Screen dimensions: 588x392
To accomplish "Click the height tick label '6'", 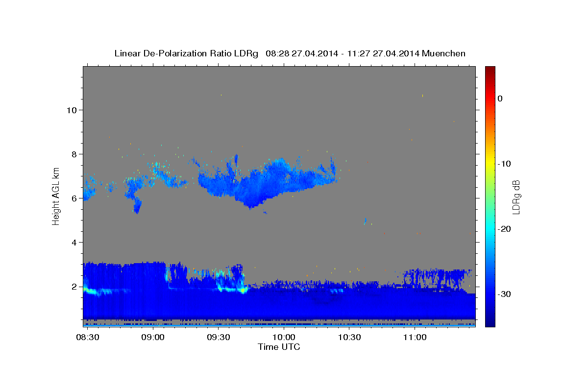I will tap(74, 198).
